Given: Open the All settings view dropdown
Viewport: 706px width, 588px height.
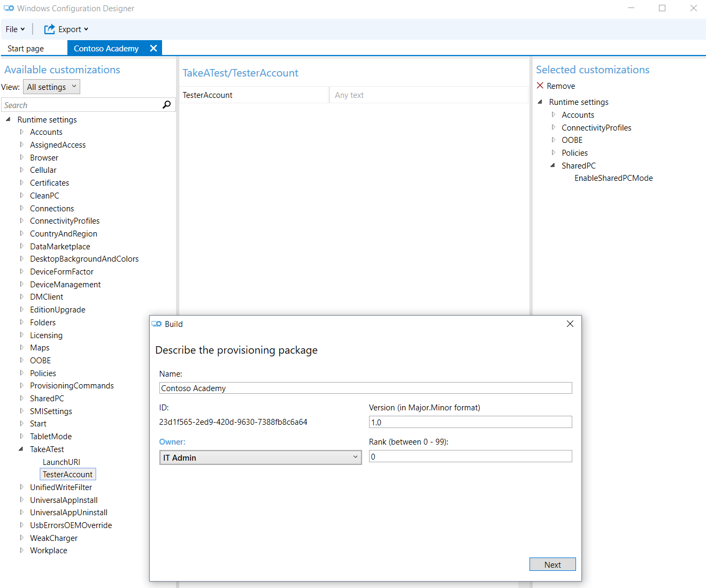Looking at the screenshot, I should coord(52,87).
